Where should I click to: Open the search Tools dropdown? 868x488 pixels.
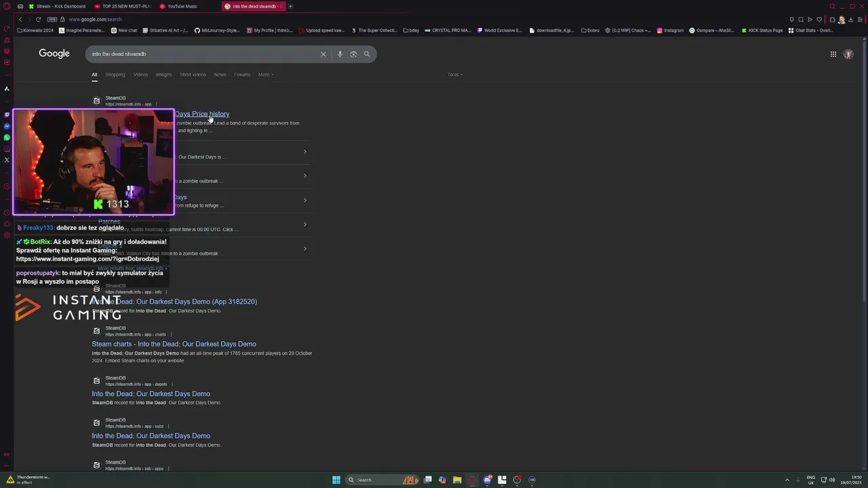(x=455, y=75)
